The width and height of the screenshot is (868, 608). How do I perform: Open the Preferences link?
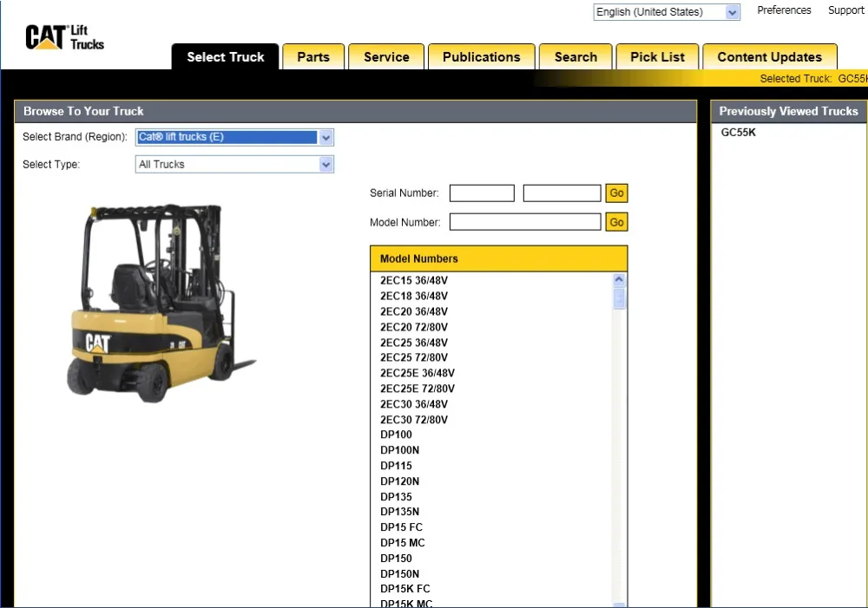coord(784,10)
